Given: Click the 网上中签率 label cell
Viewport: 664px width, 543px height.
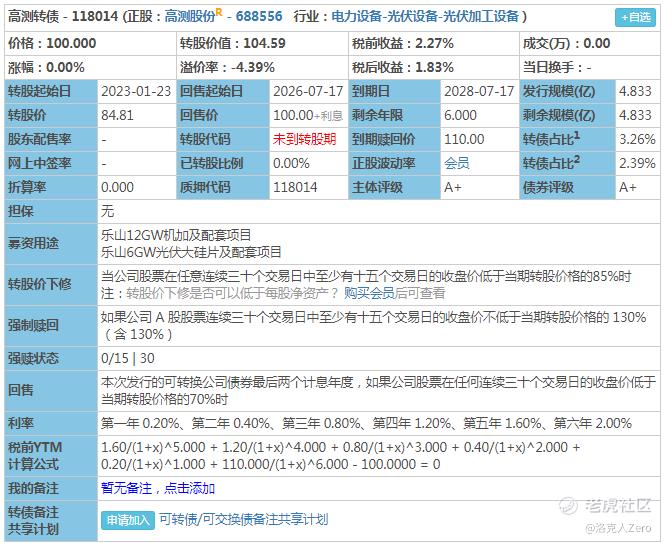Looking at the screenshot, I should 51,163.
